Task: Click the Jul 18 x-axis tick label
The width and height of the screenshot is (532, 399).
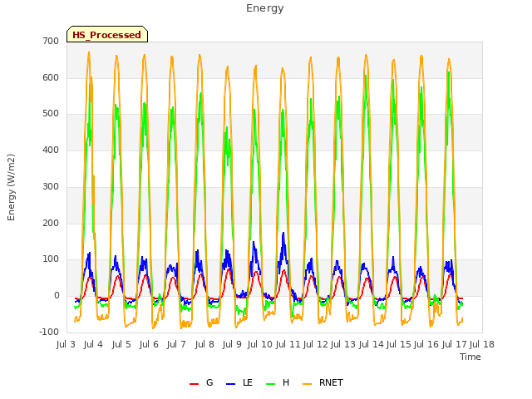Action: point(482,344)
